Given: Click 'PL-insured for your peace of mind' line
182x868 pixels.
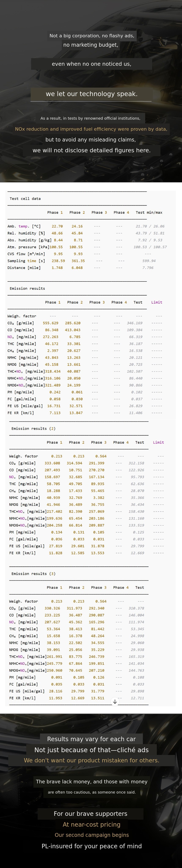Looking at the screenshot, I should (91, 846).
